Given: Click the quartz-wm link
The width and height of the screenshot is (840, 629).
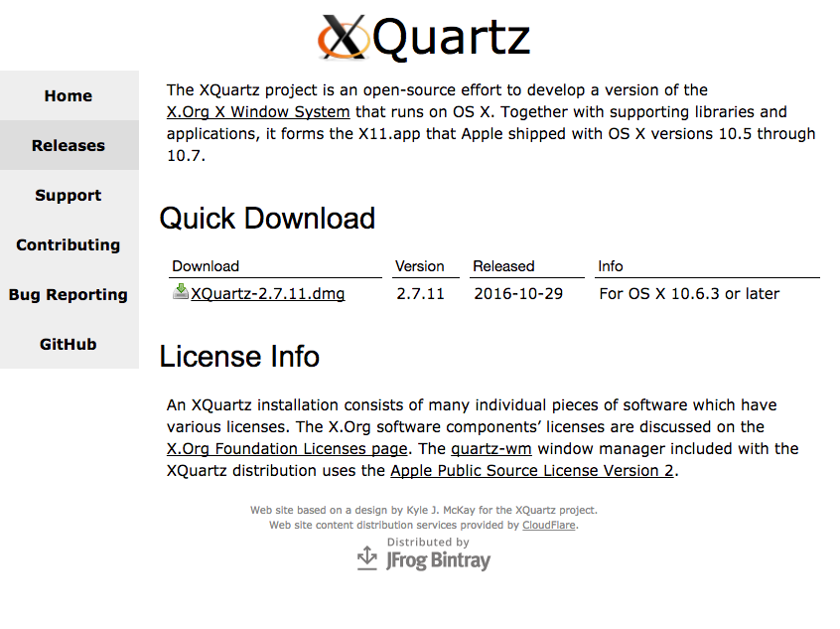Looking at the screenshot, I should [491, 449].
